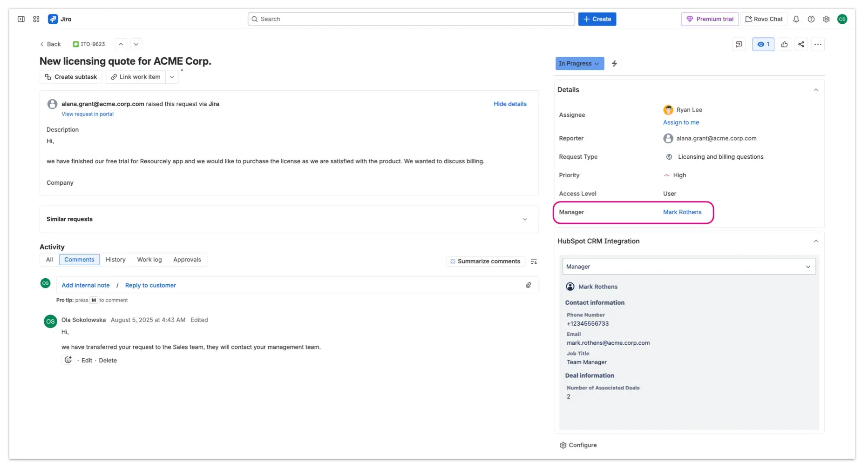Viewport: 868px width, 469px height.
Task: Toggle watching this work item
Action: pyautogui.click(x=763, y=44)
